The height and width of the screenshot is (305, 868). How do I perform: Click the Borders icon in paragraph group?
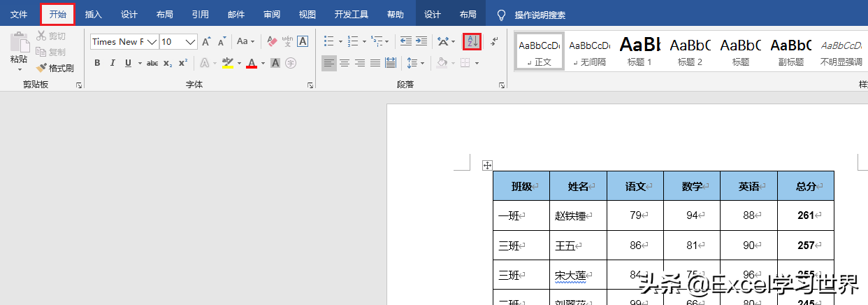click(x=465, y=63)
